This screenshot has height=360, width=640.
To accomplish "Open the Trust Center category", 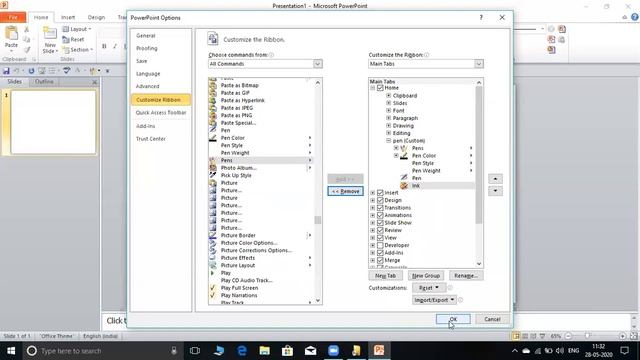I will pyautogui.click(x=161, y=139).
